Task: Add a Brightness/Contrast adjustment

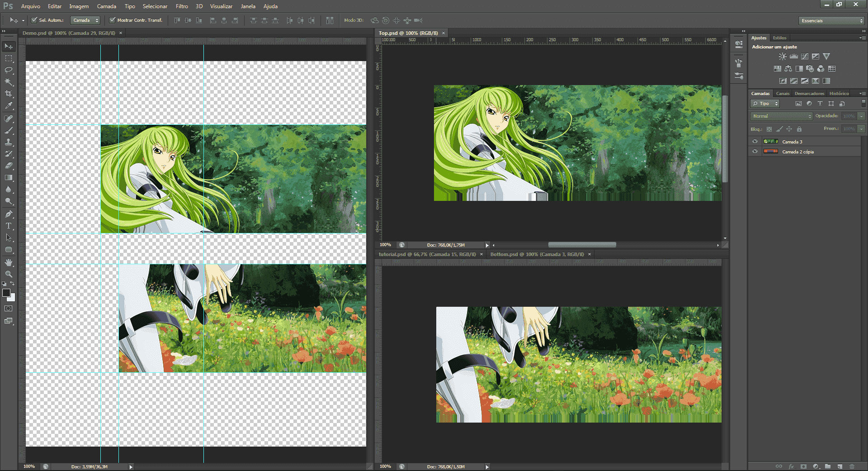Action: pyautogui.click(x=783, y=57)
